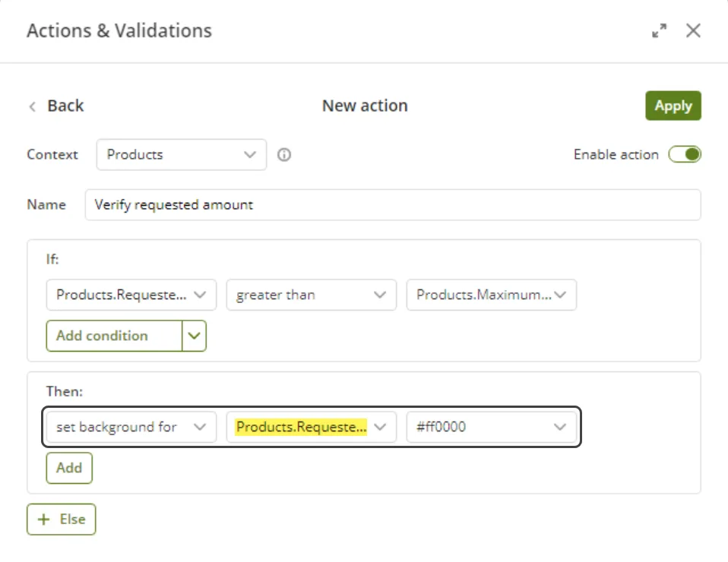Click the Name field 'Verify requested amount'
The height and width of the screenshot is (562, 728).
tap(393, 204)
